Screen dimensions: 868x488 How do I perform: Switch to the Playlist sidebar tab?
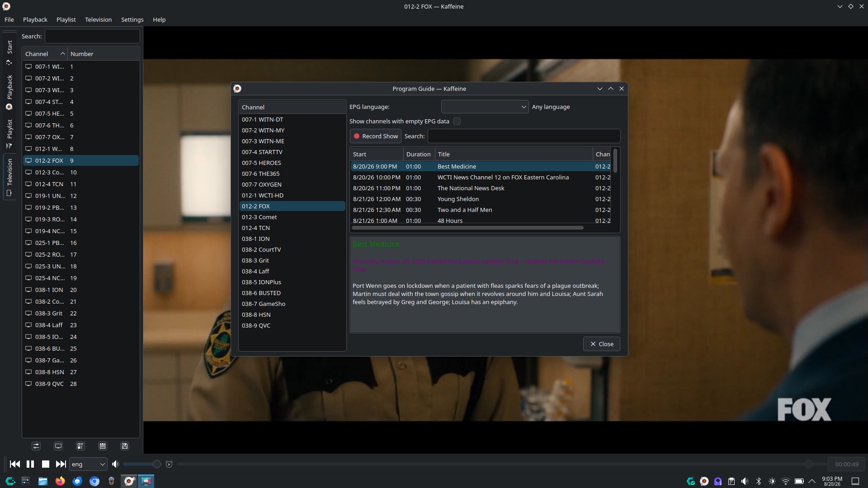click(x=9, y=134)
